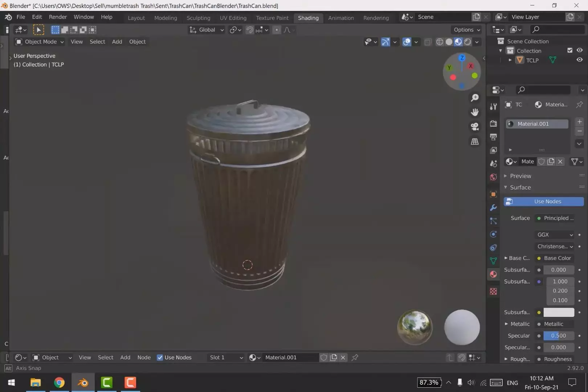Open the Output properties tab

[493, 137]
